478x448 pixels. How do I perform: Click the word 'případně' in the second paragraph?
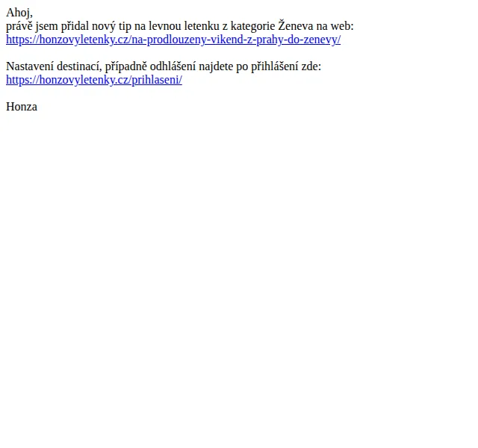point(126,66)
